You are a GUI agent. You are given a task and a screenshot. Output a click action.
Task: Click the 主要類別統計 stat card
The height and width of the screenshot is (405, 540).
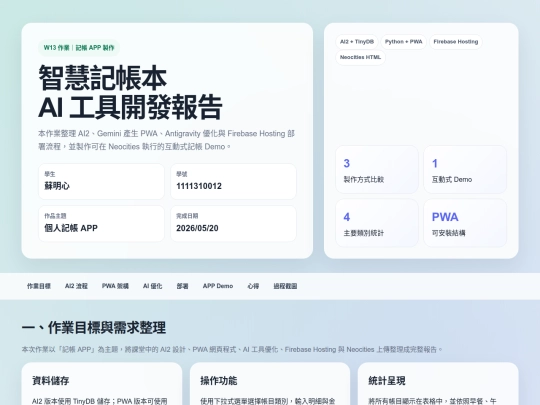[x=377, y=223]
